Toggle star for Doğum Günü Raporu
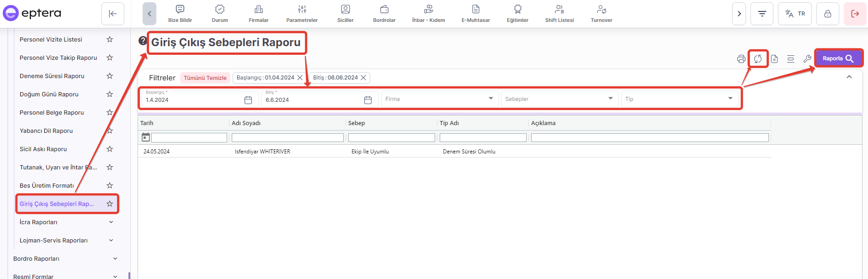 click(110, 94)
